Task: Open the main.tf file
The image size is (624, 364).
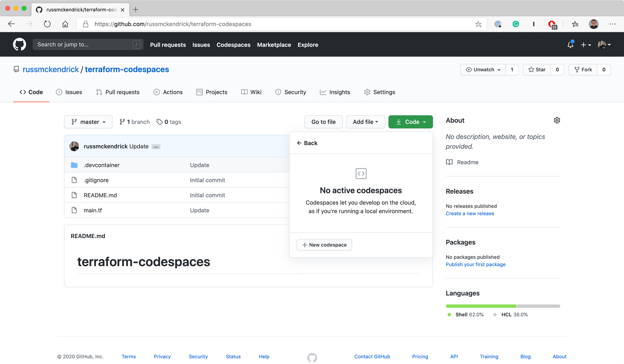Action: tap(93, 210)
